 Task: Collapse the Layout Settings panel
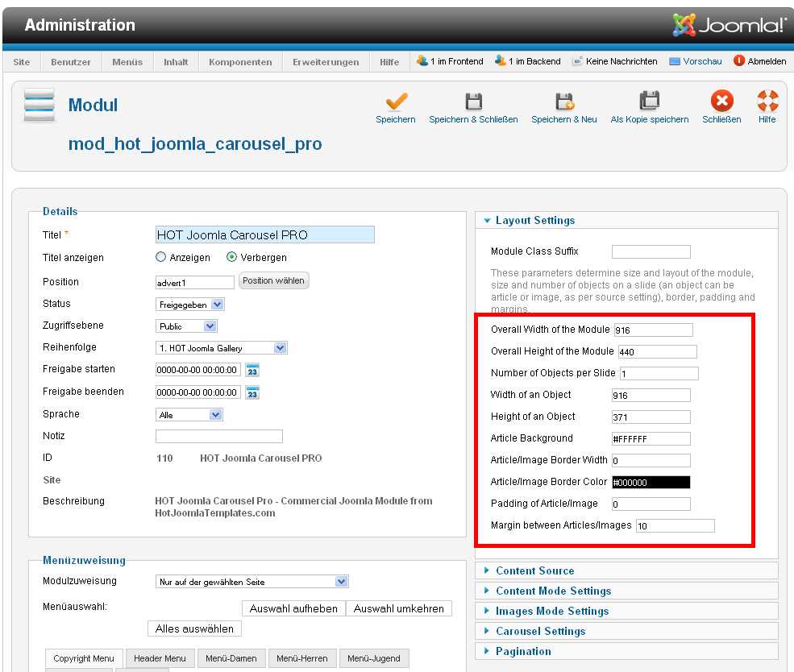click(x=626, y=220)
